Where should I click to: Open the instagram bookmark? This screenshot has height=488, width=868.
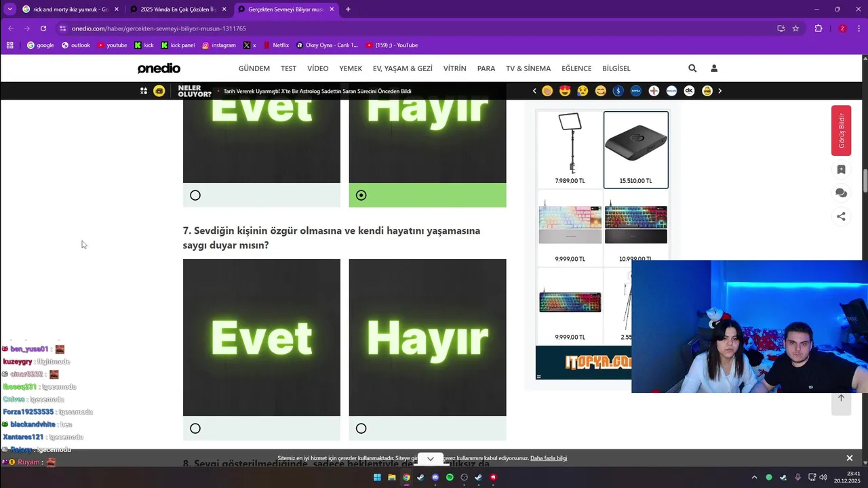click(x=219, y=45)
